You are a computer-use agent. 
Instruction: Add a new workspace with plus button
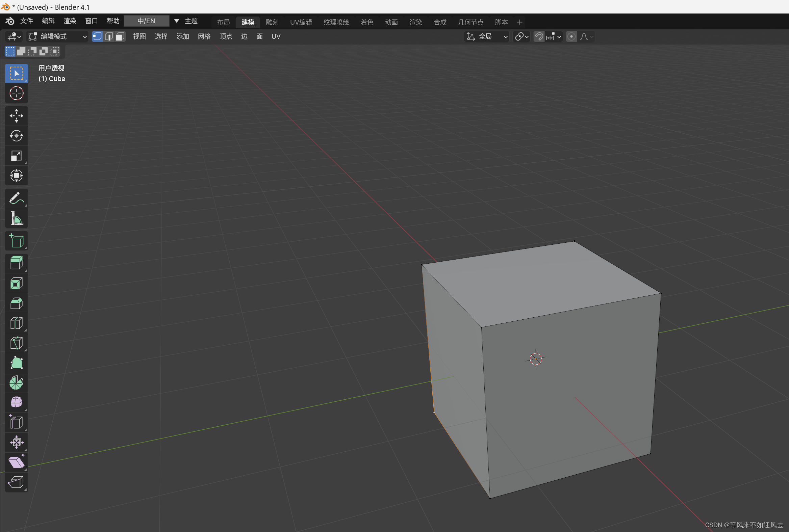[x=519, y=22]
